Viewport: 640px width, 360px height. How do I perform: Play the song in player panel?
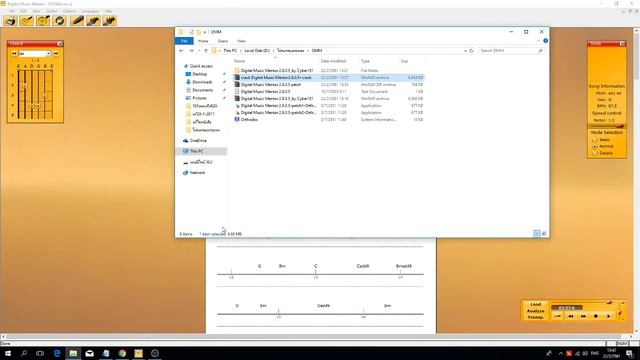coord(609,316)
